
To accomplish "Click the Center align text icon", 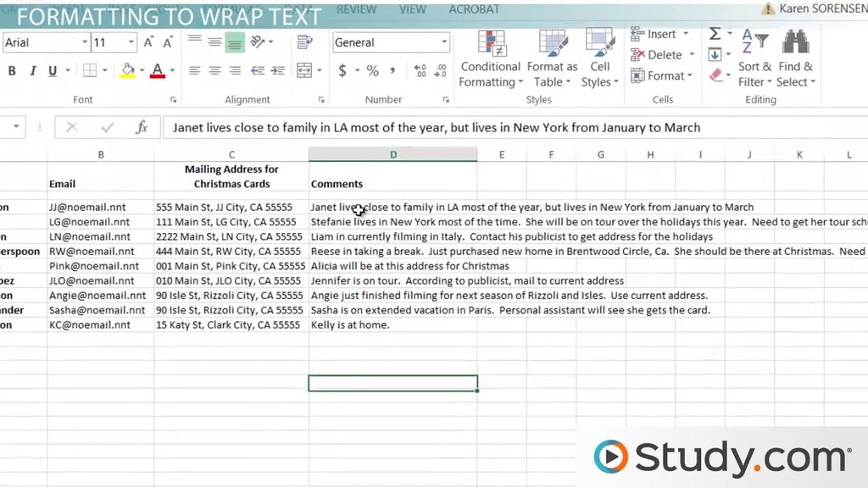I will (x=214, y=71).
